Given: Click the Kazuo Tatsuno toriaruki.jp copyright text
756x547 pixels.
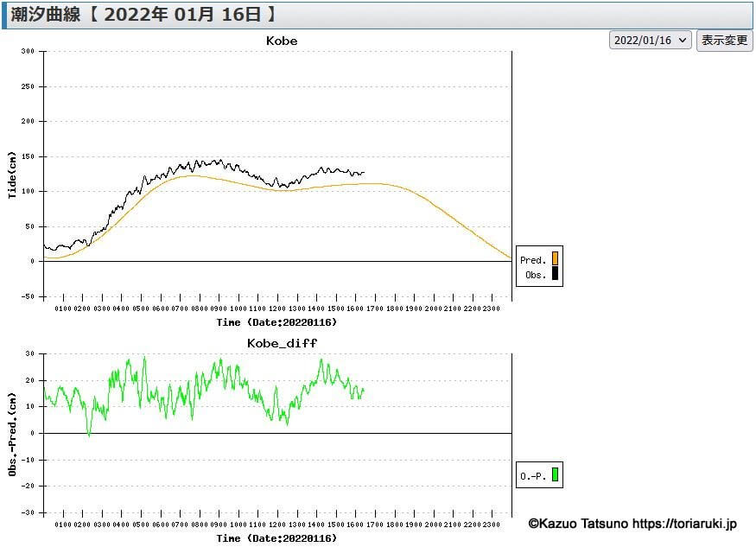Looking at the screenshot, I should click(632, 524).
